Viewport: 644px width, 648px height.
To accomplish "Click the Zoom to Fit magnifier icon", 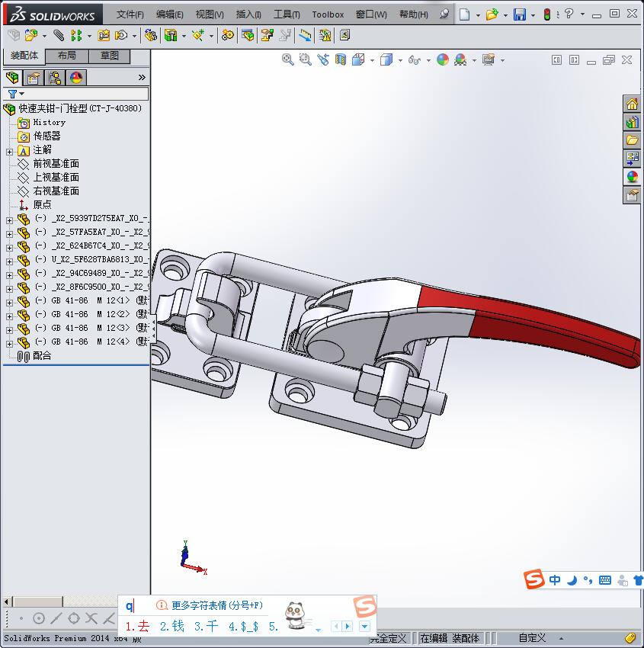I will [x=288, y=60].
